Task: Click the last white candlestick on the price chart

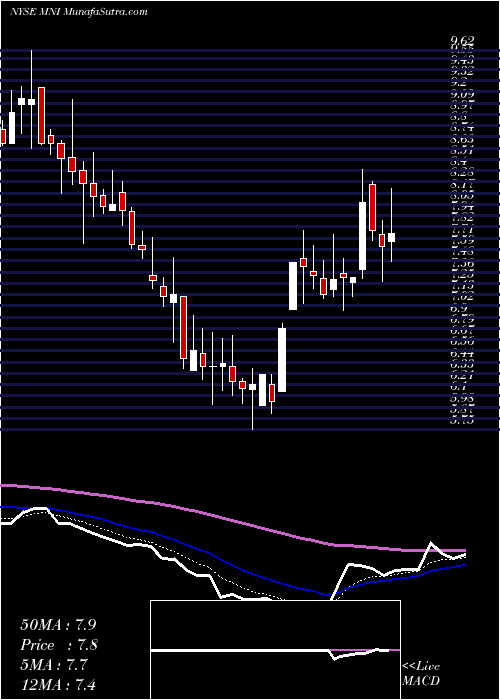Action: coord(392,238)
